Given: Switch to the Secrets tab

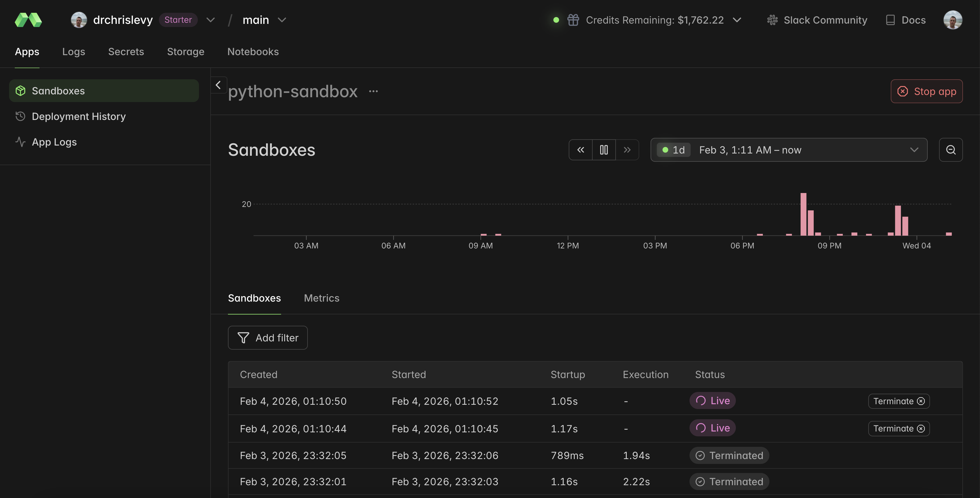Looking at the screenshot, I should (x=126, y=52).
